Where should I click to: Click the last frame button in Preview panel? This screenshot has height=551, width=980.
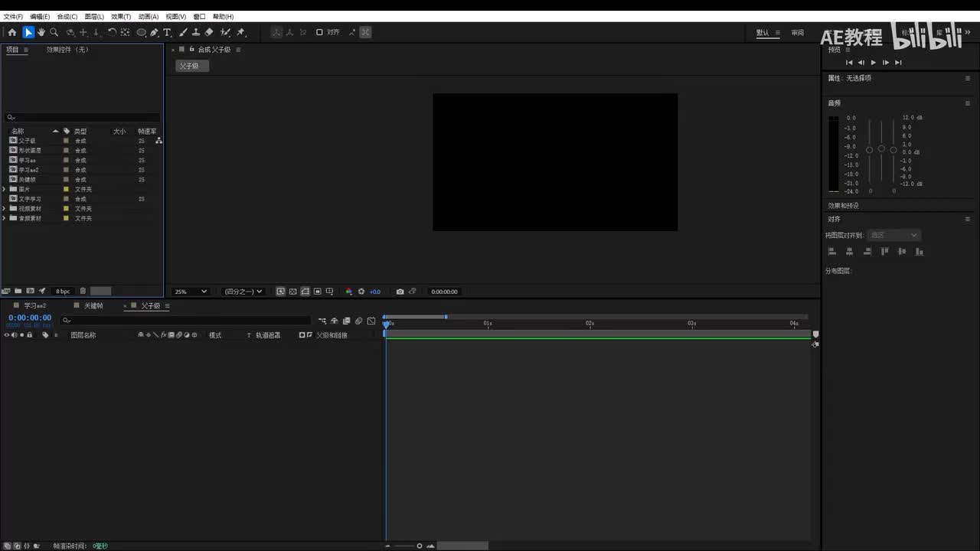click(898, 62)
